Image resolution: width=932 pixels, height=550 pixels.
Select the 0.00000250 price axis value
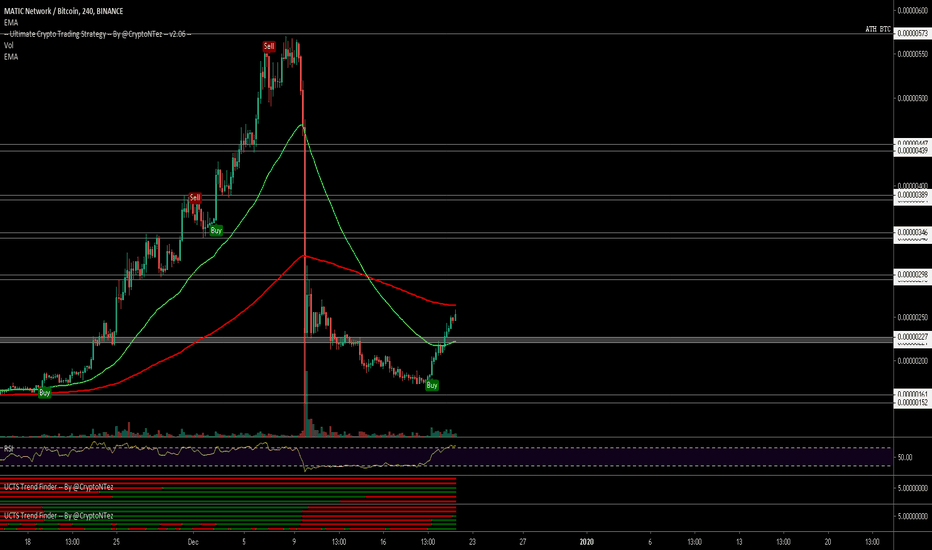point(912,318)
